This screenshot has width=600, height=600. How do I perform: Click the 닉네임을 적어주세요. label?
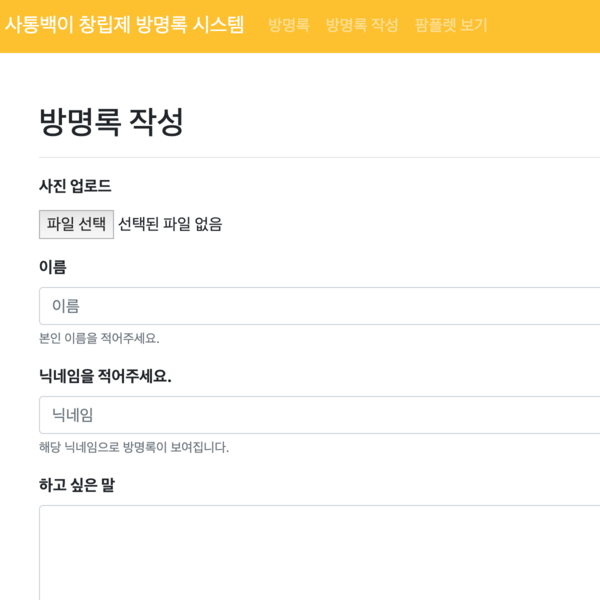(105, 376)
